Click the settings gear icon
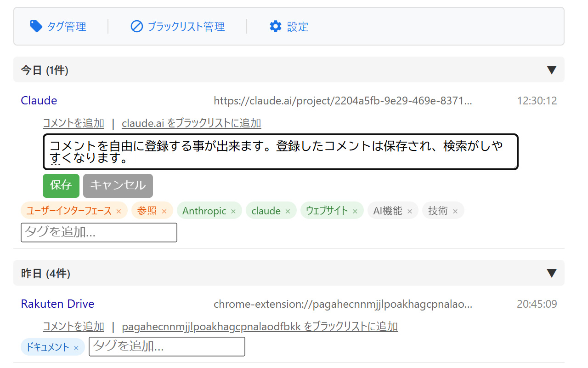This screenshot has width=588, height=368. tap(275, 26)
